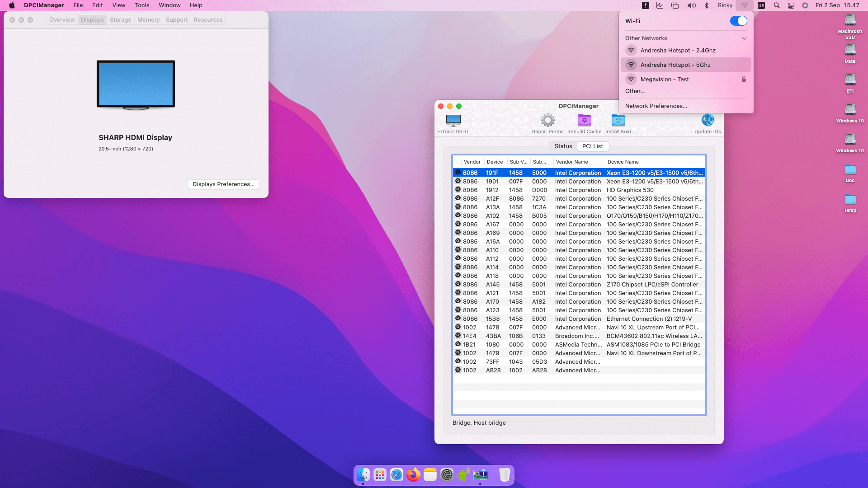The width and height of the screenshot is (868, 488).
Task: Click the Update IDs globe icon
Action: pos(707,120)
